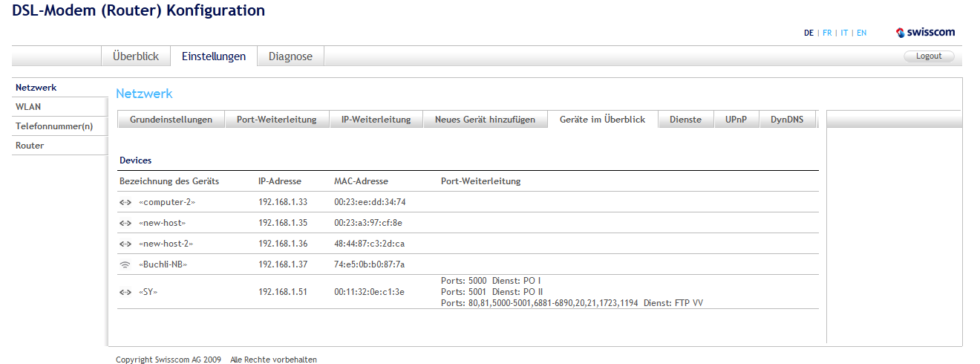The image size is (980, 364).
Task: Click the Swisscom logo
Action: 925,33
